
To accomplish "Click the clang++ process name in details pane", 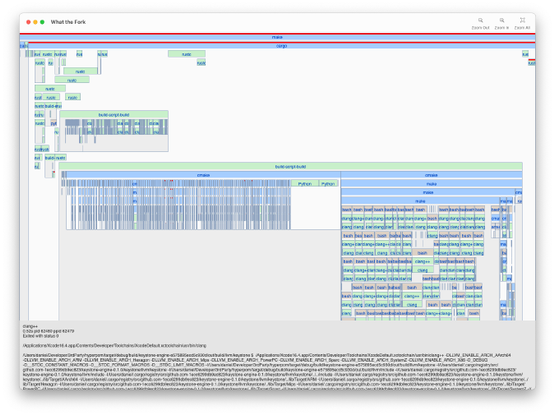I will (x=30, y=326).
